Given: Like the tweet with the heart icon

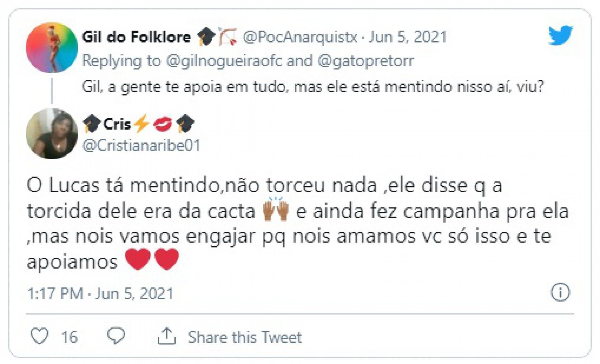Looking at the screenshot, I should (39, 336).
